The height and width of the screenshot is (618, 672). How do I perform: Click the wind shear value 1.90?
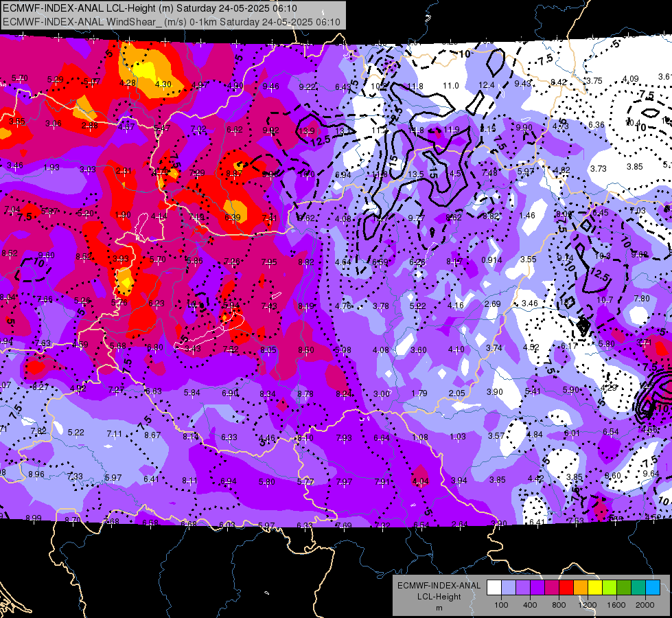click(x=123, y=215)
